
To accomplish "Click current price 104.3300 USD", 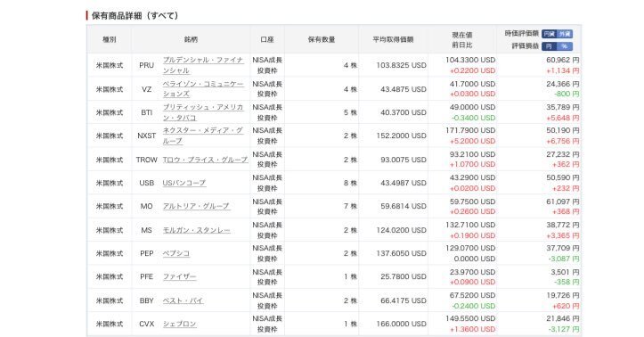I will 470,60.
